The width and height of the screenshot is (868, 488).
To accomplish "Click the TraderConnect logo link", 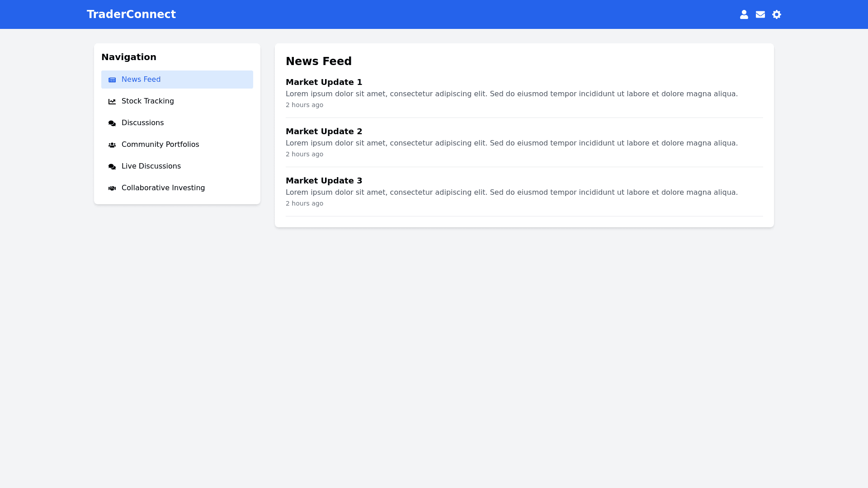I will tap(131, 14).
